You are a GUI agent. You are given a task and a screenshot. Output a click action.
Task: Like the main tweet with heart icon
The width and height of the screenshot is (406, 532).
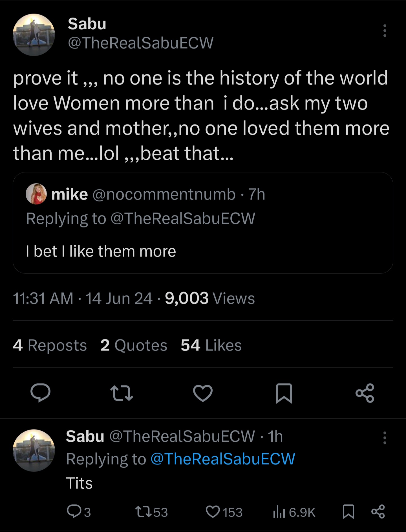(x=203, y=393)
